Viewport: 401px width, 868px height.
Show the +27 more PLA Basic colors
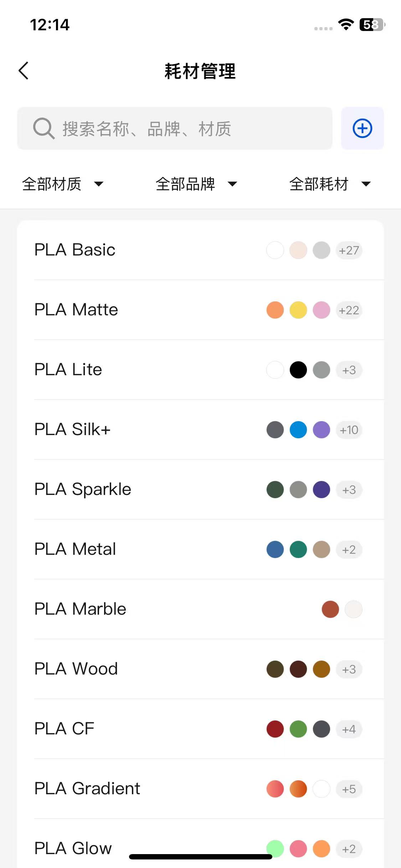pyautogui.click(x=349, y=250)
